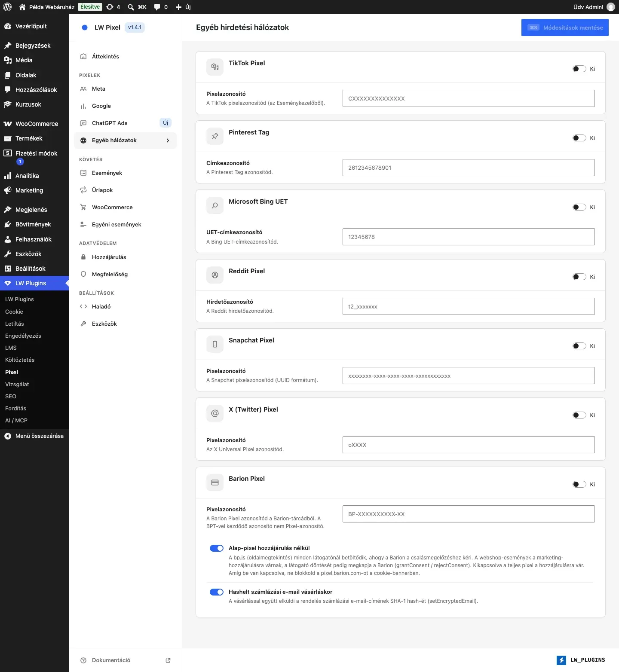Open the Meta pixel settings tab

pos(126,89)
